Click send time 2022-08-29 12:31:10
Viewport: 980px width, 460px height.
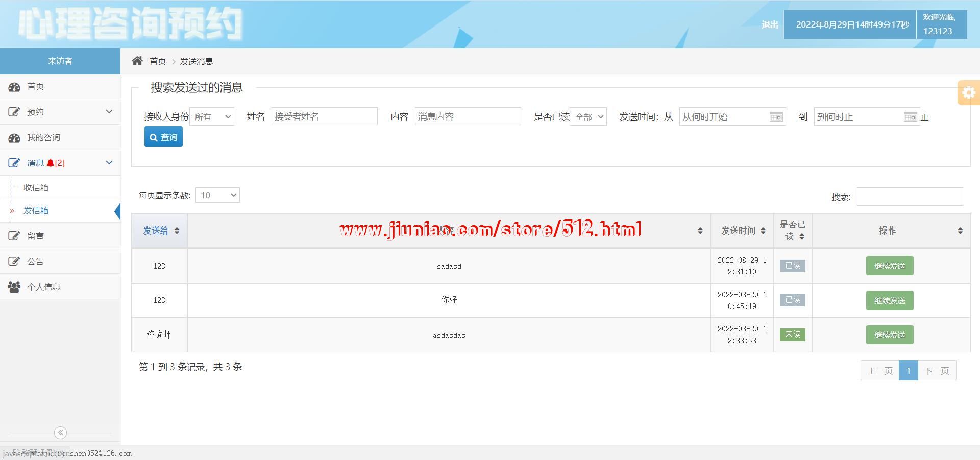[x=742, y=266]
